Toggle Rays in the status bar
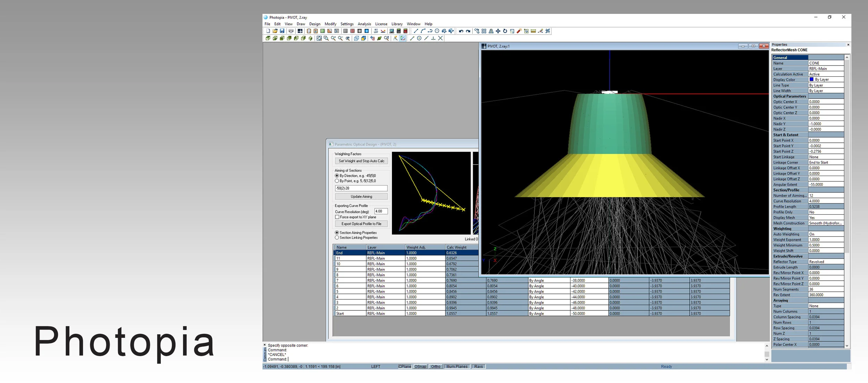Image resolution: width=868 pixels, height=383 pixels. click(478, 366)
